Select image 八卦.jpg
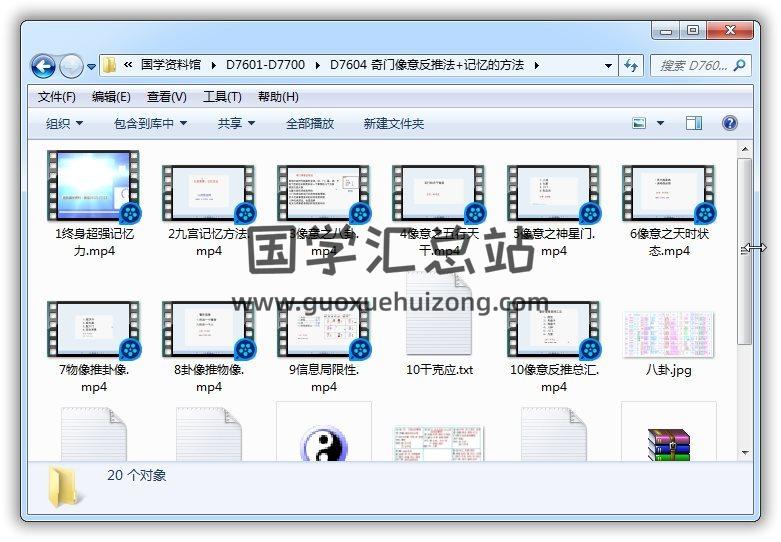Screen dimensions: 781x542 668,344
